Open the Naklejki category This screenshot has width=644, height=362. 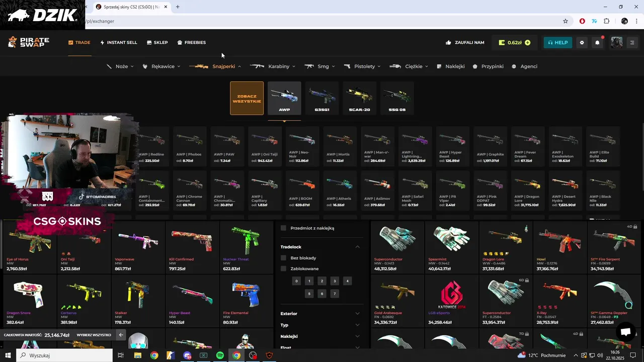(451, 66)
